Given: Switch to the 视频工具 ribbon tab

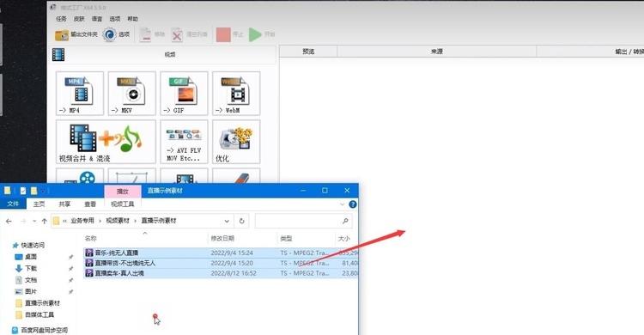Looking at the screenshot, I should tap(123, 204).
